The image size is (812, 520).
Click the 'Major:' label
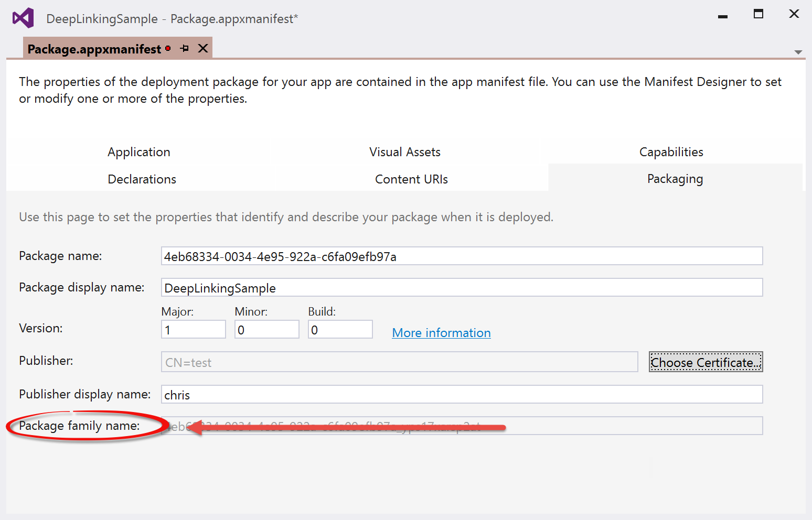[177, 311]
